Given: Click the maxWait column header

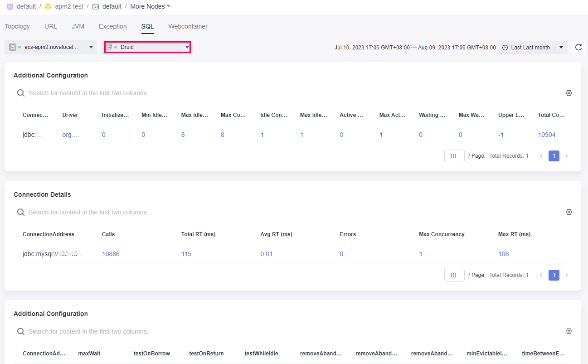Looking at the screenshot, I should (89, 354).
